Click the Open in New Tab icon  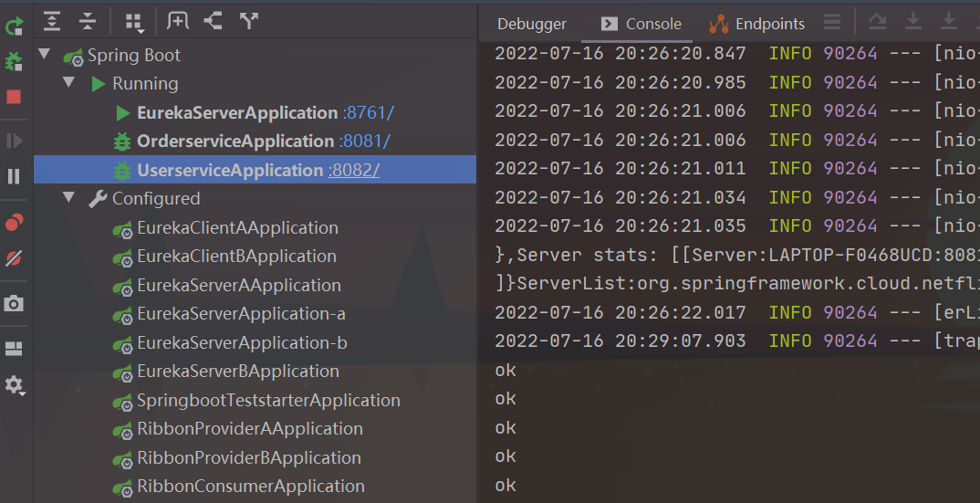click(178, 21)
